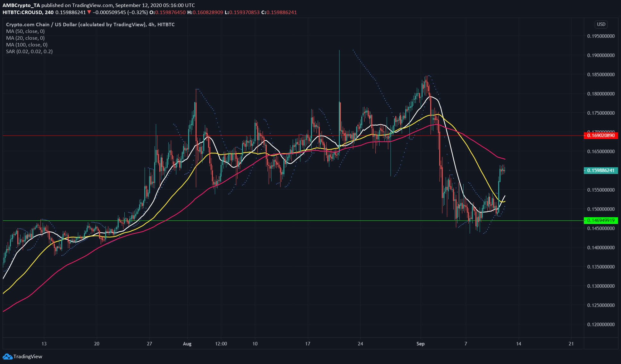
Task: Click the 0.130000000 price axis value
Action: [x=601, y=286]
